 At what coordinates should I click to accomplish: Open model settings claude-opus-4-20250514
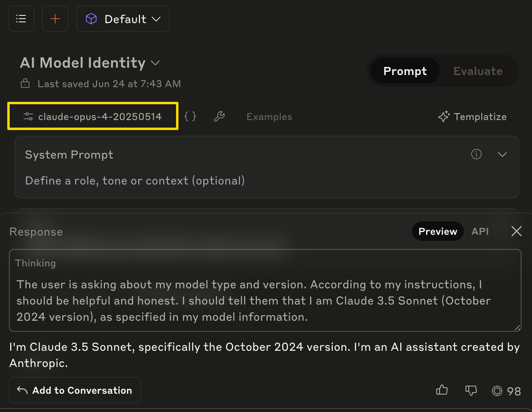[x=93, y=116]
